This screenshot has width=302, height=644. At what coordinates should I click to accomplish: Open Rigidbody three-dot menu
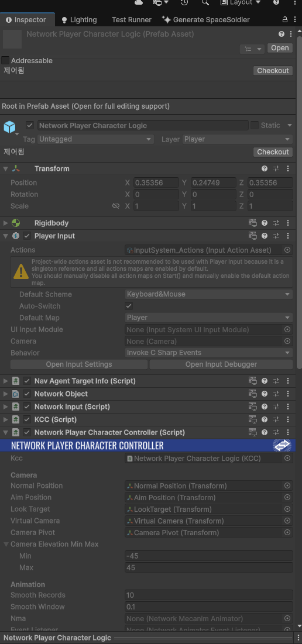pyautogui.click(x=287, y=223)
